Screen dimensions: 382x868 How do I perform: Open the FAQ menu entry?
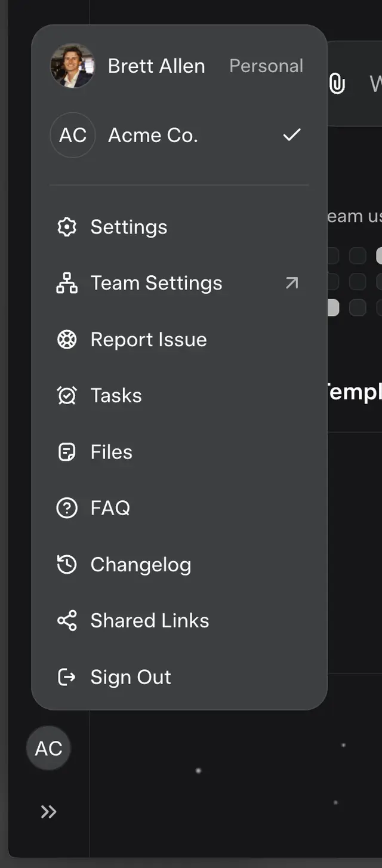pyautogui.click(x=179, y=508)
